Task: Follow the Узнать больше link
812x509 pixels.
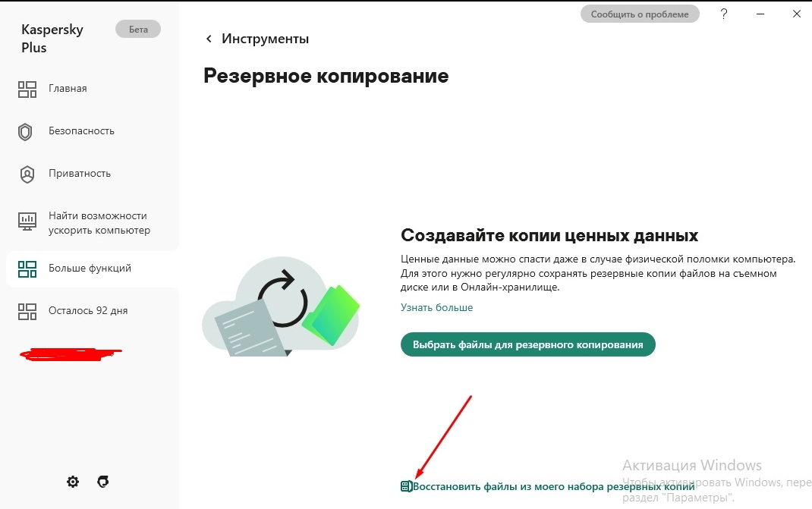Action: coord(436,307)
